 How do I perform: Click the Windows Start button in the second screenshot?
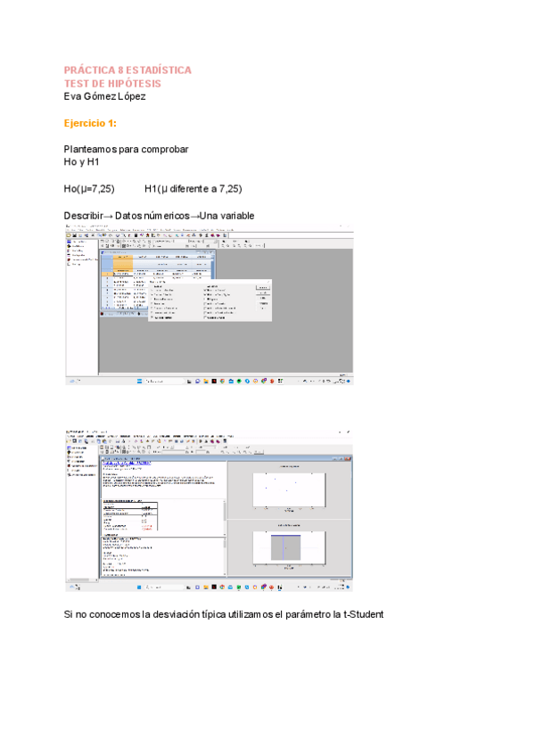(139, 588)
